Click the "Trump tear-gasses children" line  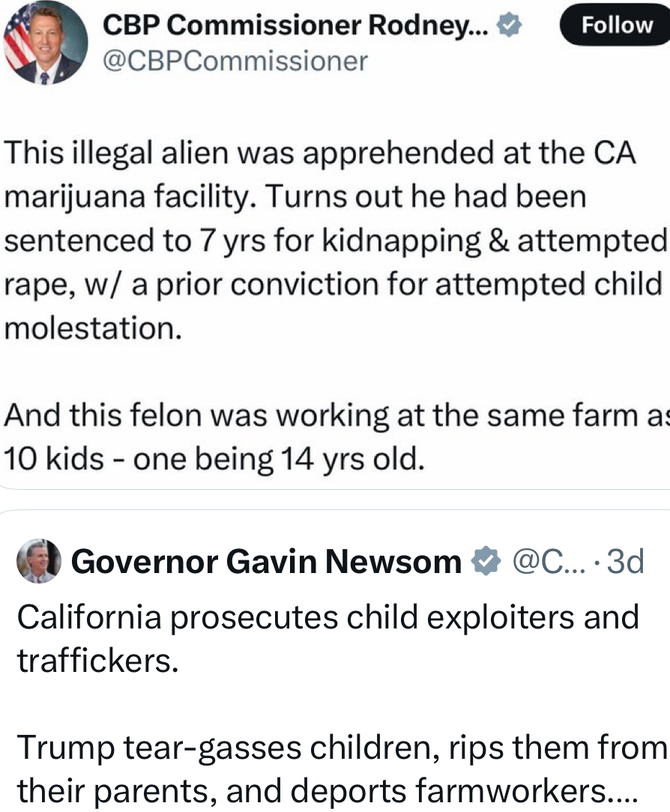tap(341, 748)
